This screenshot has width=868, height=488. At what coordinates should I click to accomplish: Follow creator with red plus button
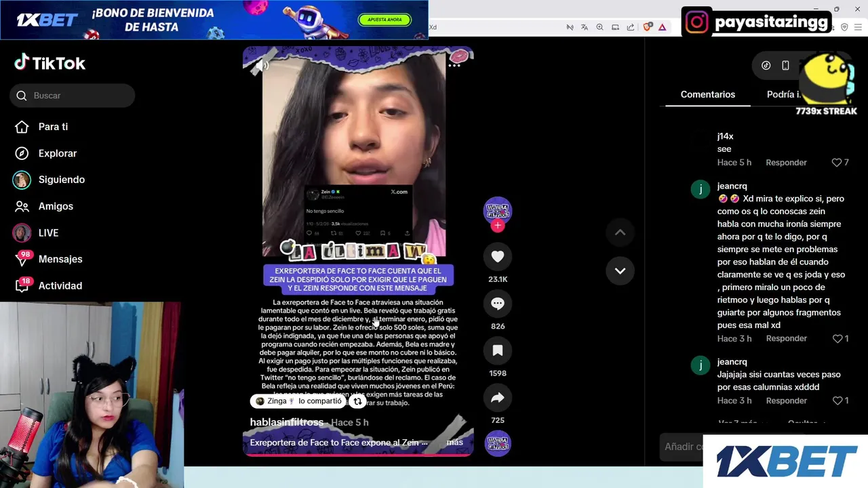(x=498, y=226)
